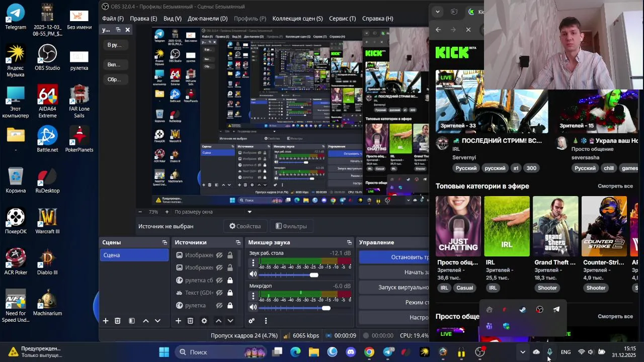Open Microsoft Edge from the taskbar
The height and width of the screenshot is (362, 644).
tap(295, 352)
